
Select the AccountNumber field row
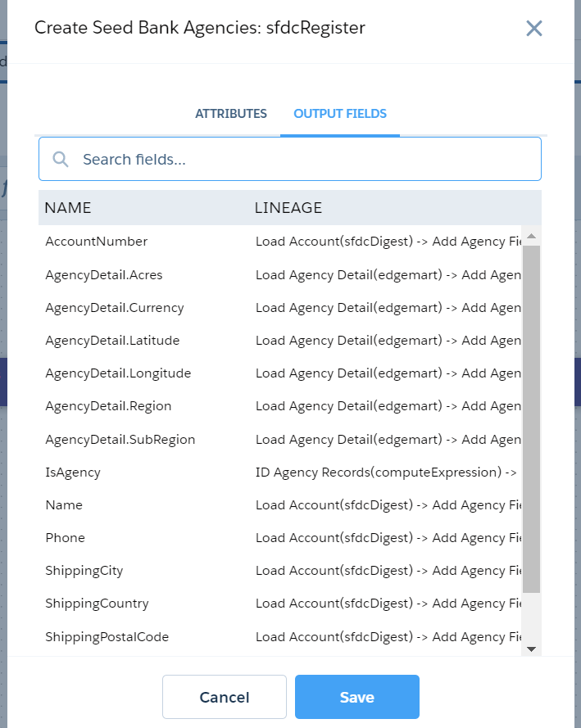click(x=97, y=242)
